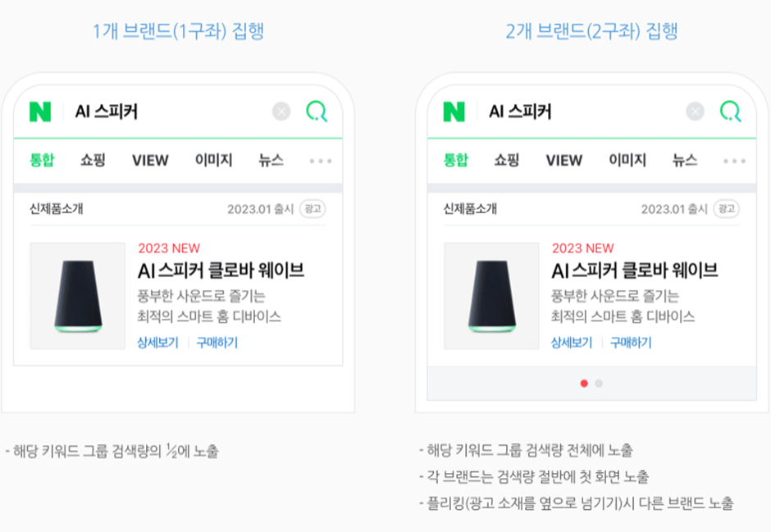Tap the green search icon in left mockup
This screenshot has width=771, height=532.
pos(317,111)
